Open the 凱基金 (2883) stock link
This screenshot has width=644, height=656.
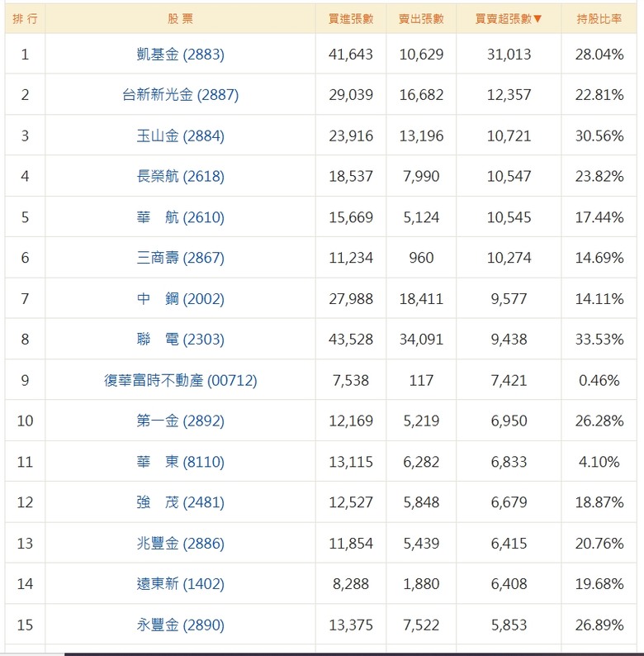coord(180,55)
